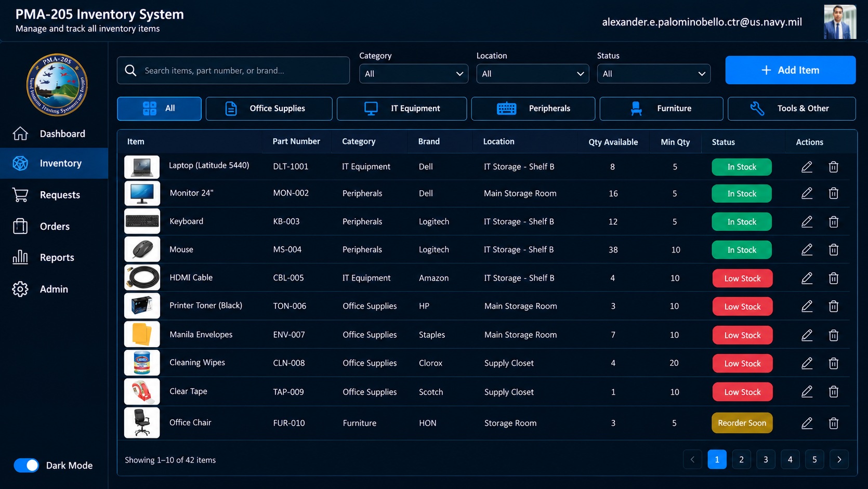Open Dashboard from the sidebar

[x=54, y=134]
